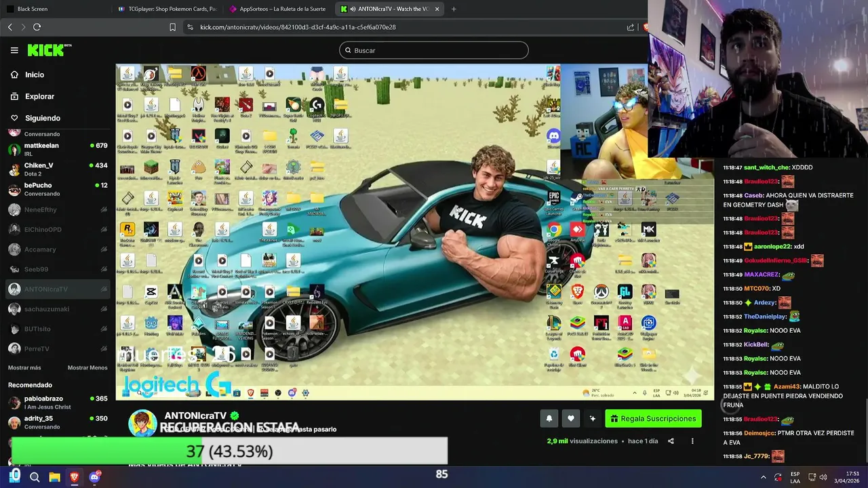Viewport: 868px width, 488px height.
Task: Toggle the heart follow button
Action: pos(571,419)
